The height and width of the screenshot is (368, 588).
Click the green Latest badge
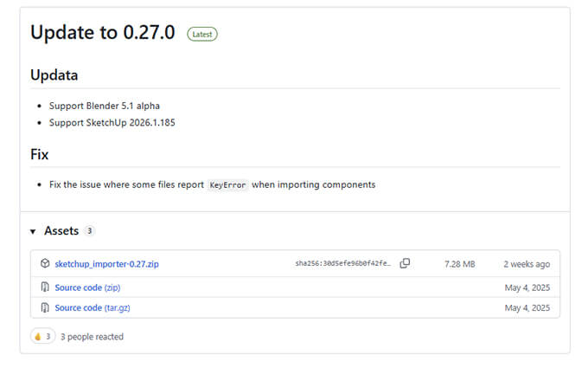pos(202,35)
